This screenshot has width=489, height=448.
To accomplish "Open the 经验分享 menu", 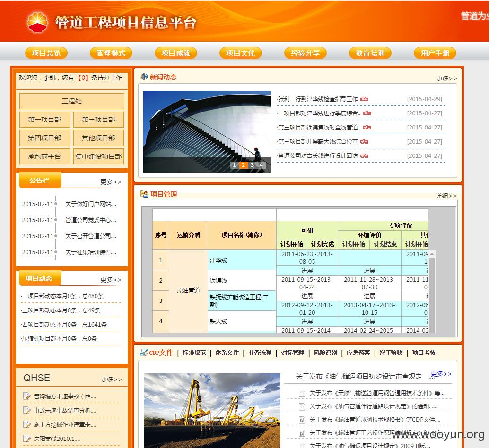I will coord(306,53).
